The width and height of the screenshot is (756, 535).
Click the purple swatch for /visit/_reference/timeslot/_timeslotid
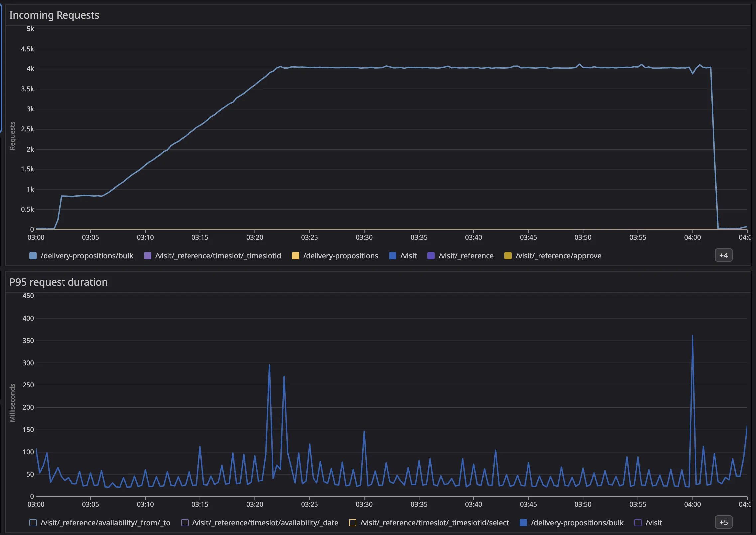pyautogui.click(x=147, y=256)
